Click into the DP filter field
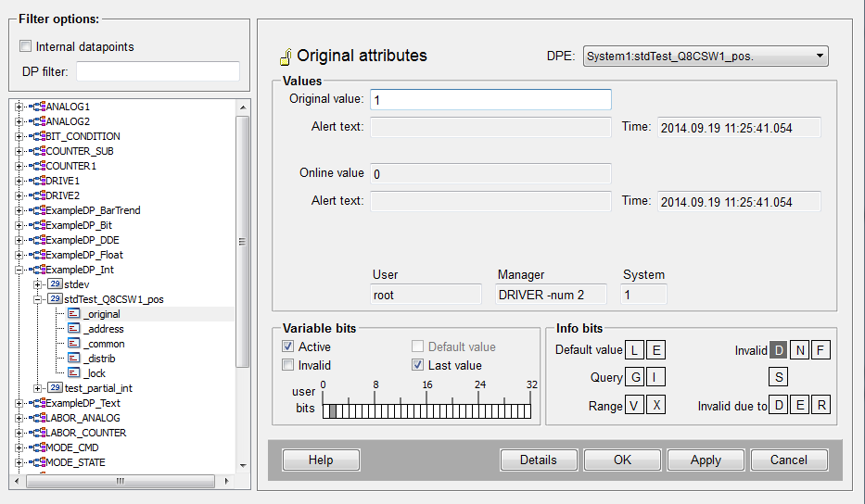Screen dimensions: 865x504 [158, 71]
